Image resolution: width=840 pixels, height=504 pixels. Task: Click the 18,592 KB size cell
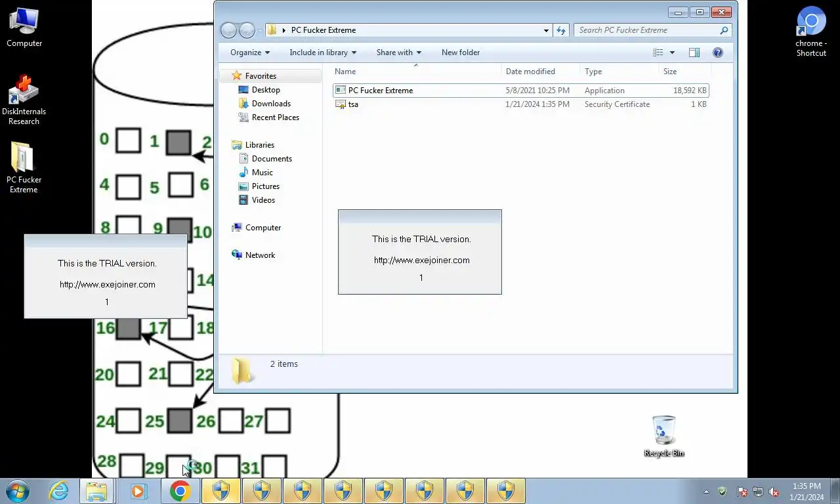(690, 91)
